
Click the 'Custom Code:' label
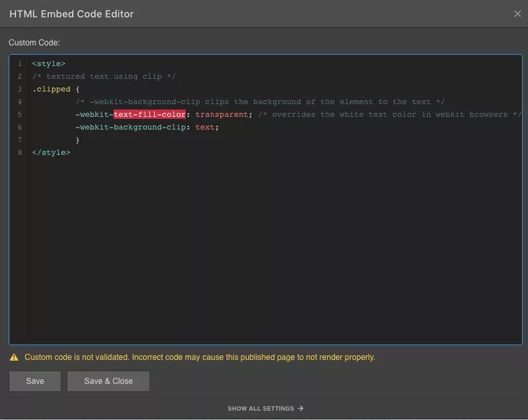coord(34,43)
